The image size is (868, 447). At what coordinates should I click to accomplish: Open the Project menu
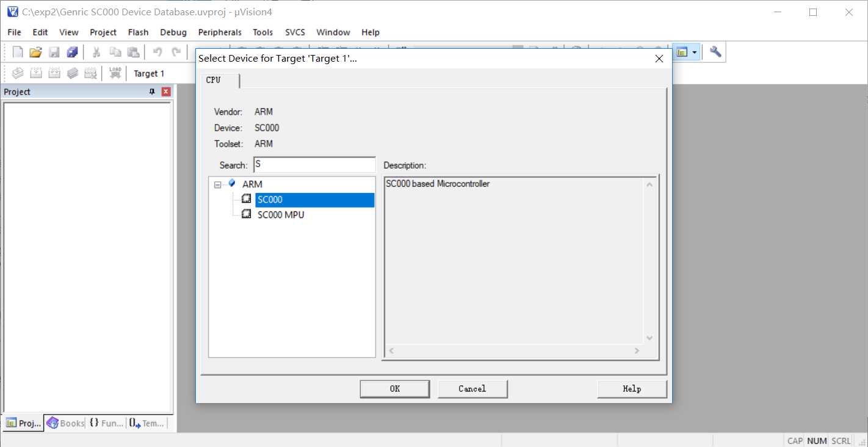[103, 32]
